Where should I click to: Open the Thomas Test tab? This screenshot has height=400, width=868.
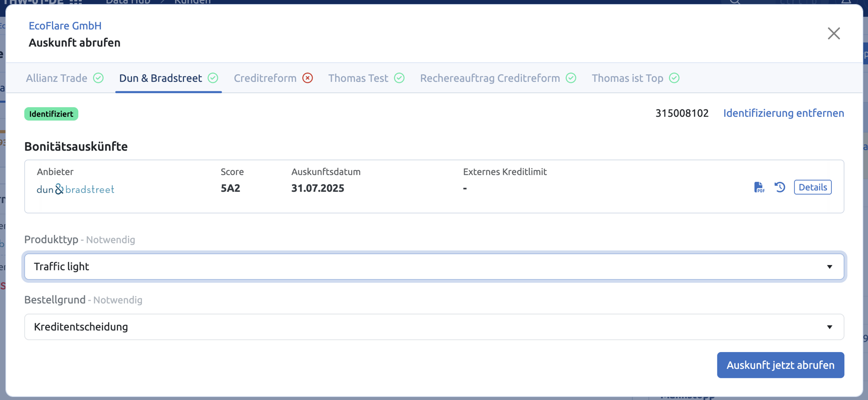click(x=366, y=78)
